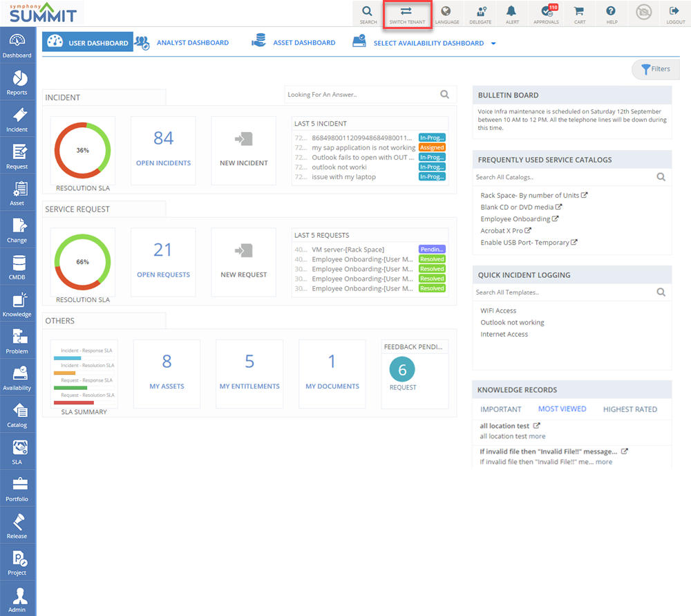
Task: Switch to Analyst Dashboard tab
Action: coord(192,43)
